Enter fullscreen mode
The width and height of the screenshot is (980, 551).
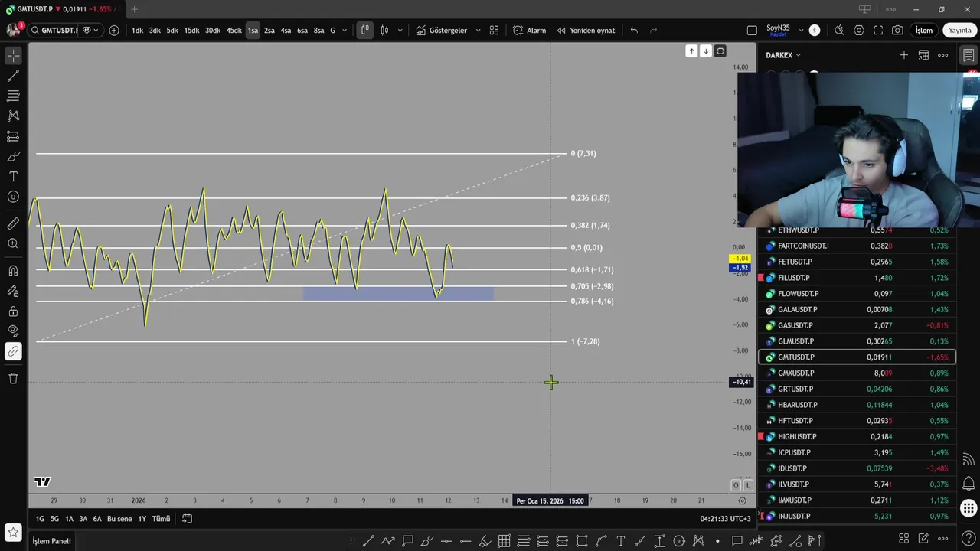point(878,31)
